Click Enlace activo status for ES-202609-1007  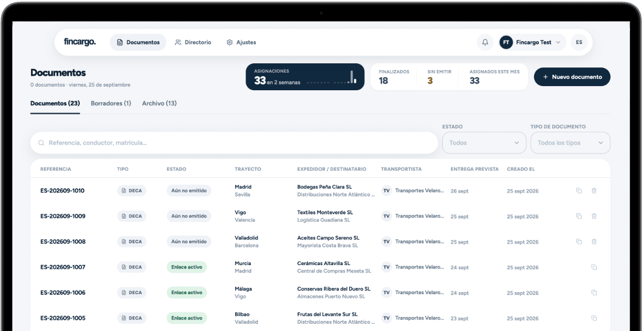[x=187, y=267]
